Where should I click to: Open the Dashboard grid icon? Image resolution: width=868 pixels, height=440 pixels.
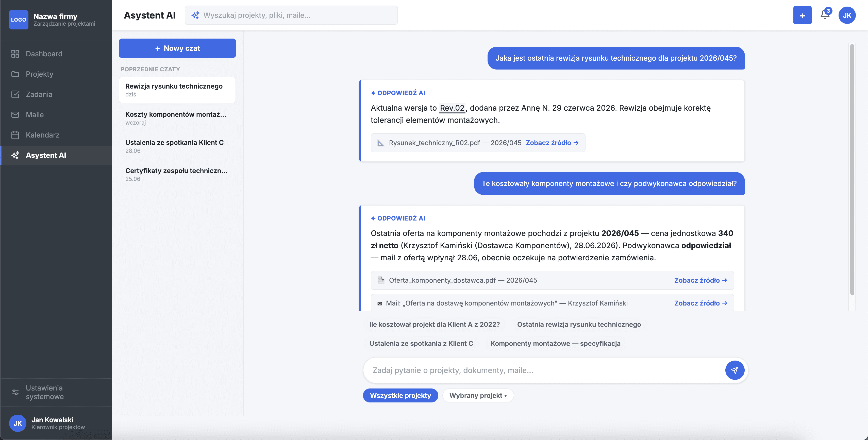click(x=15, y=54)
